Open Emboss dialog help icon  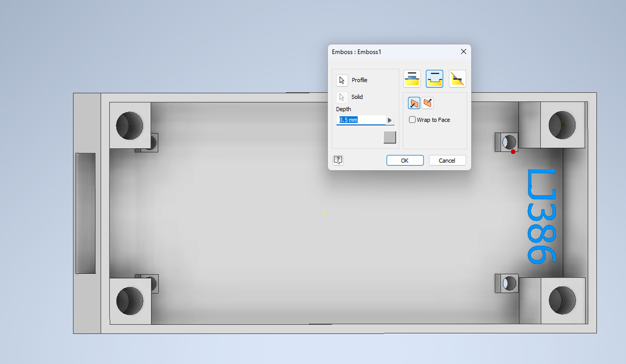pyautogui.click(x=338, y=160)
